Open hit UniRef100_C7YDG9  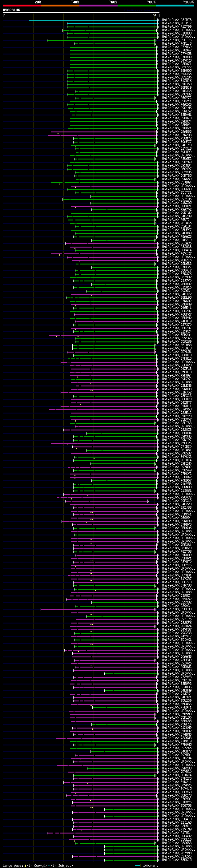point(177,47)
